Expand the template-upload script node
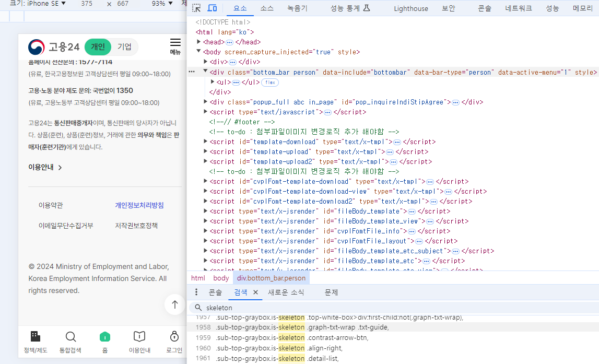Screen dimensions: 599x364 click(x=206, y=151)
